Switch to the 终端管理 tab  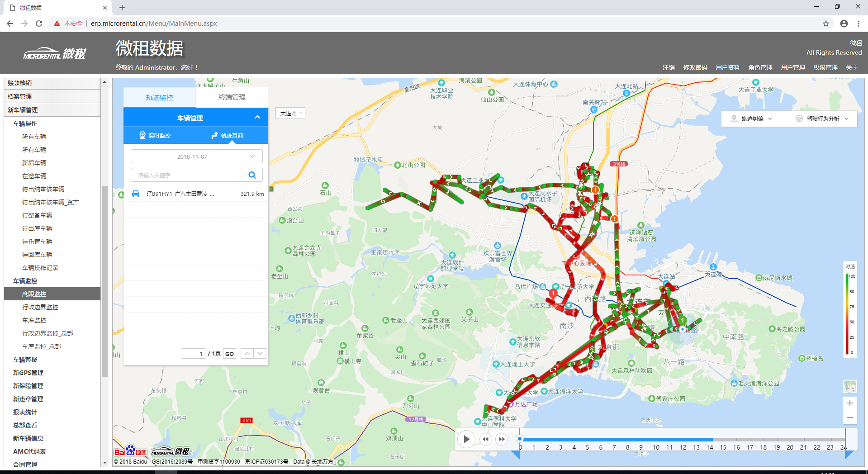pos(232,97)
